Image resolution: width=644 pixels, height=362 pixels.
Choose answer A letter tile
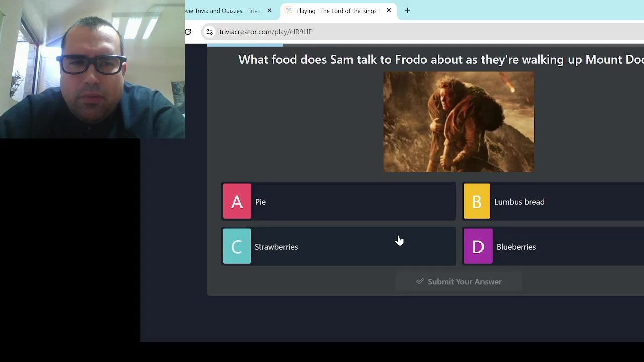point(237,201)
